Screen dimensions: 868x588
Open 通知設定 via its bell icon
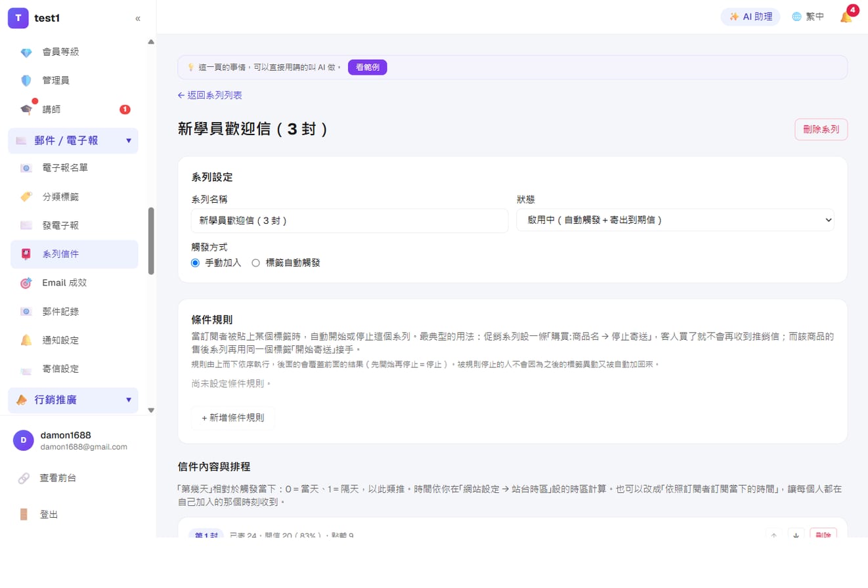[x=26, y=341]
